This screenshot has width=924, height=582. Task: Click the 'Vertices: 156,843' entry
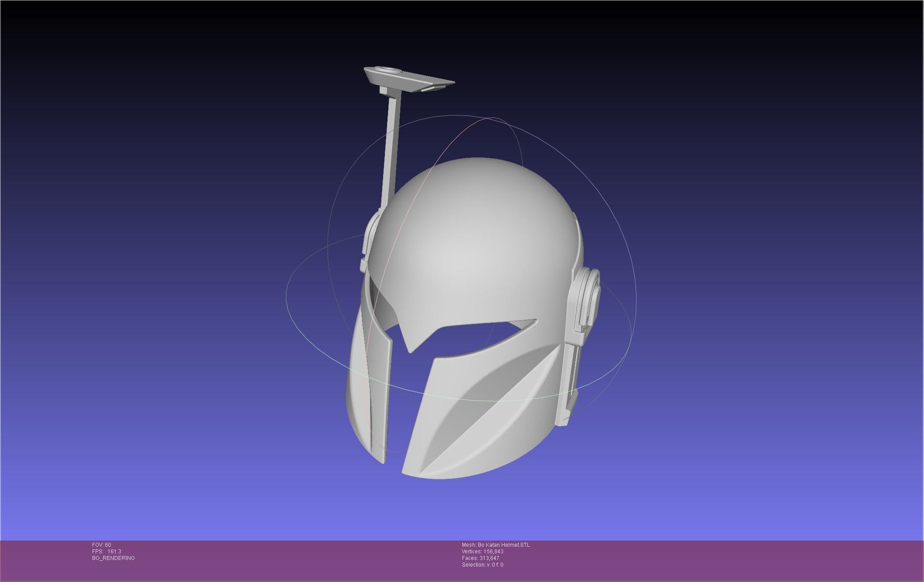point(483,552)
